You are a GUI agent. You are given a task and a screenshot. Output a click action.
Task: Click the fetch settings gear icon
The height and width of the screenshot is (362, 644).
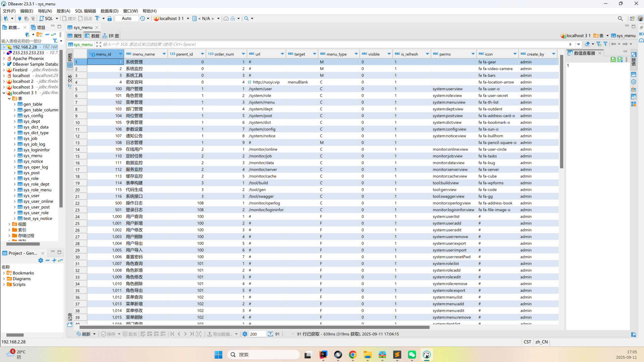pos(245,334)
